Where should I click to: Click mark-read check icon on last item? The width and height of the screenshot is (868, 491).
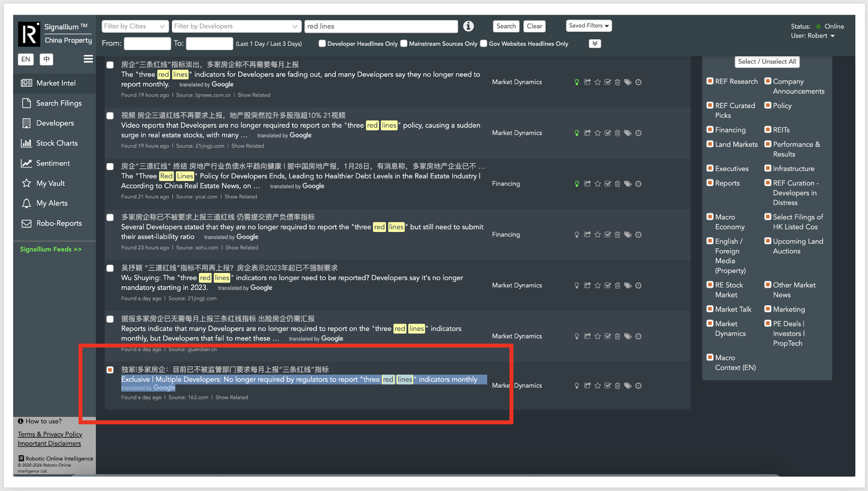coord(608,385)
